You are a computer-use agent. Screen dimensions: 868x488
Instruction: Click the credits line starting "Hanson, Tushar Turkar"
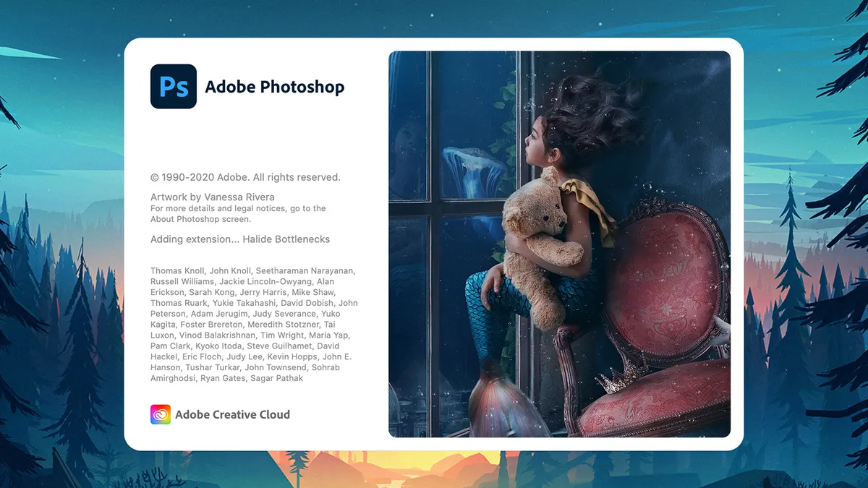tap(245, 367)
